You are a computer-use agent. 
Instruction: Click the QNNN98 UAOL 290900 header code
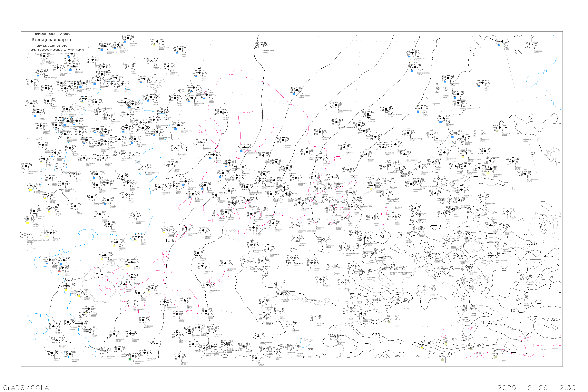pyautogui.click(x=53, y=34)
